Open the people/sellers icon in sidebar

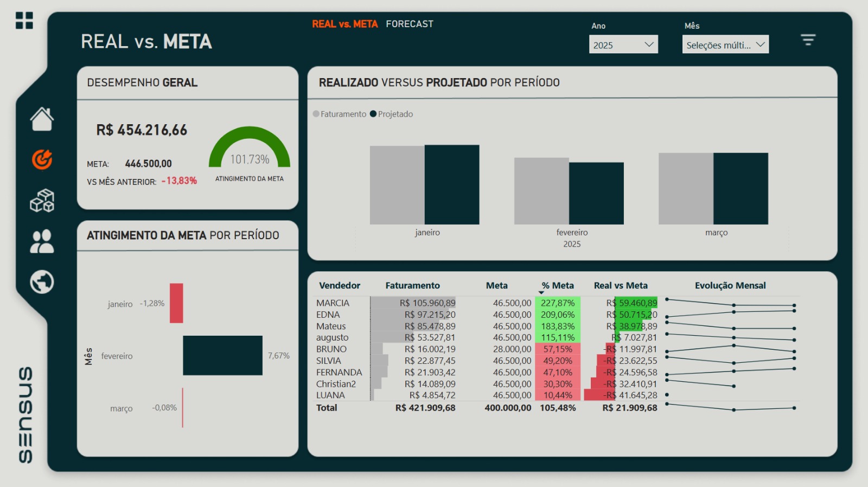(42, 241)
